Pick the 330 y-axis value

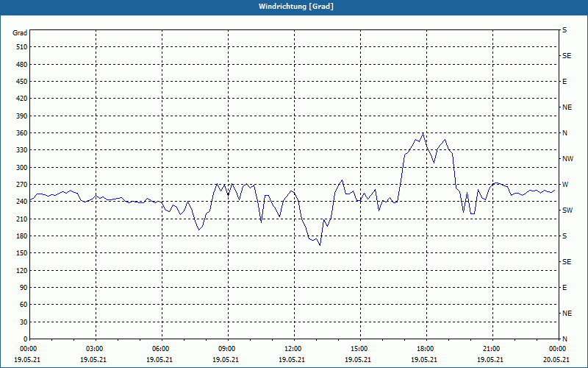pos(22,150)
